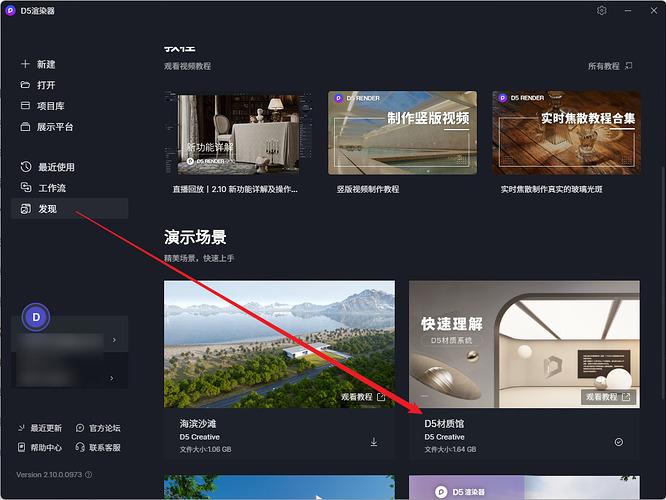This screenshot has width=666, height=500.
Task: Select the 发现 sidebar item
Action: tap(70, 209)
